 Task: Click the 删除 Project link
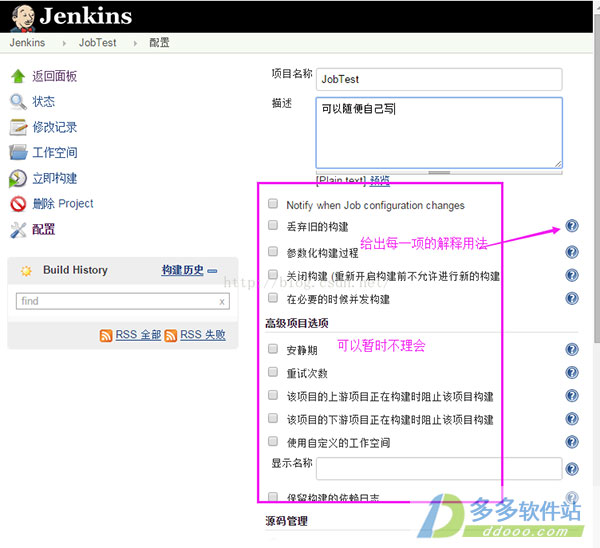[x=63, y=204]
